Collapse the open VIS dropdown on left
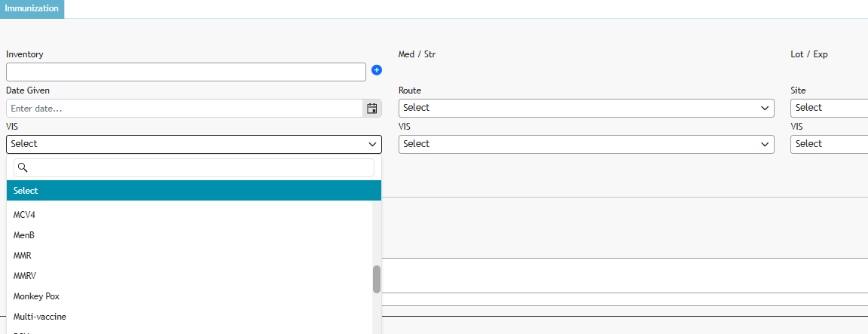868x334 pixels. coord(194,144)
